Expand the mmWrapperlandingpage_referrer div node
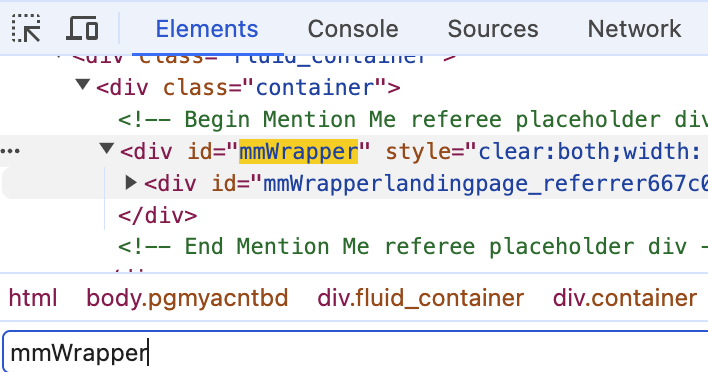Screen dimensions: 708x372 tap(131, 182)
